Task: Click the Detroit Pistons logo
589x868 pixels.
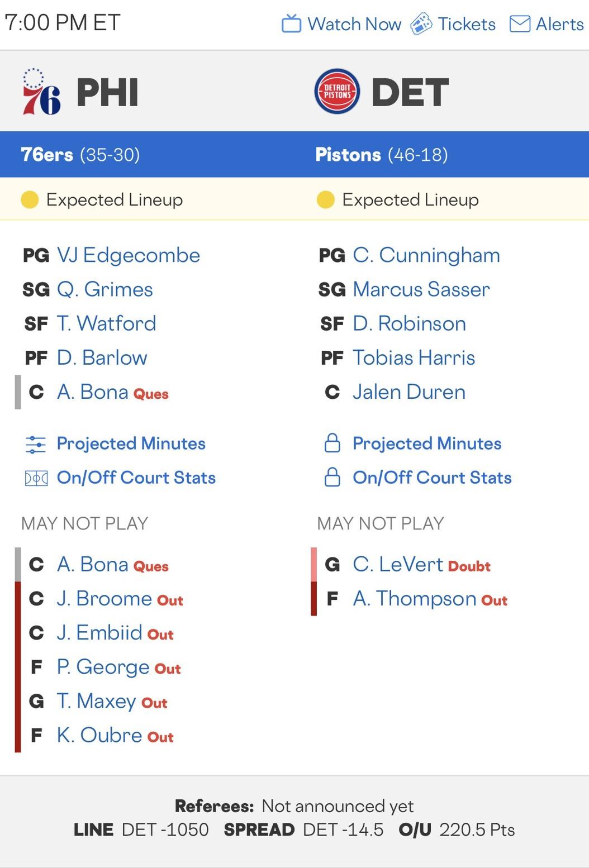Action: [x=337, y=92]
